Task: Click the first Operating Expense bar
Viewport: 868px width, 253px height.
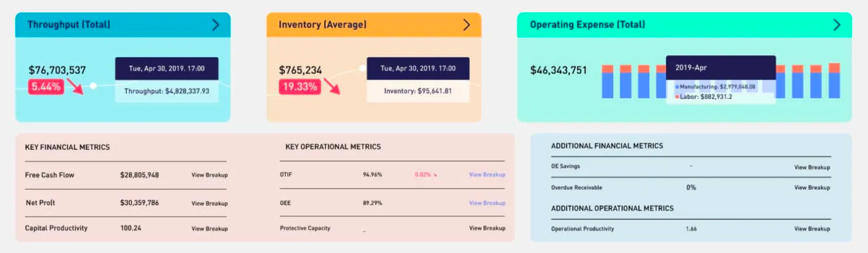Action: (x=607, y=82)
